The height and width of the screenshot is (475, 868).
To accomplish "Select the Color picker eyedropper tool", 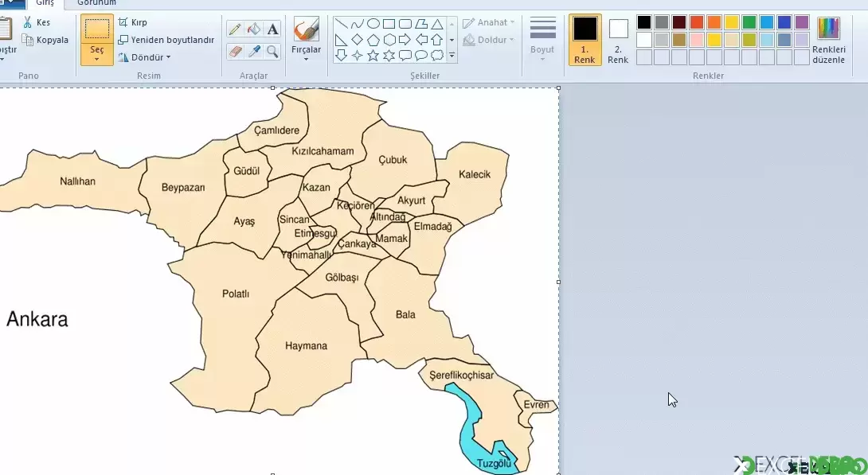I will 253,52.
